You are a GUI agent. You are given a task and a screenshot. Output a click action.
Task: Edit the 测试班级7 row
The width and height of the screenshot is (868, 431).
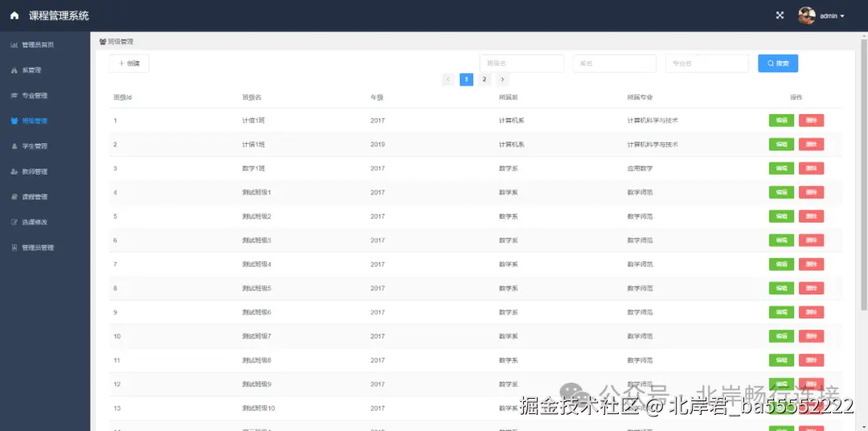pos(781,336)
